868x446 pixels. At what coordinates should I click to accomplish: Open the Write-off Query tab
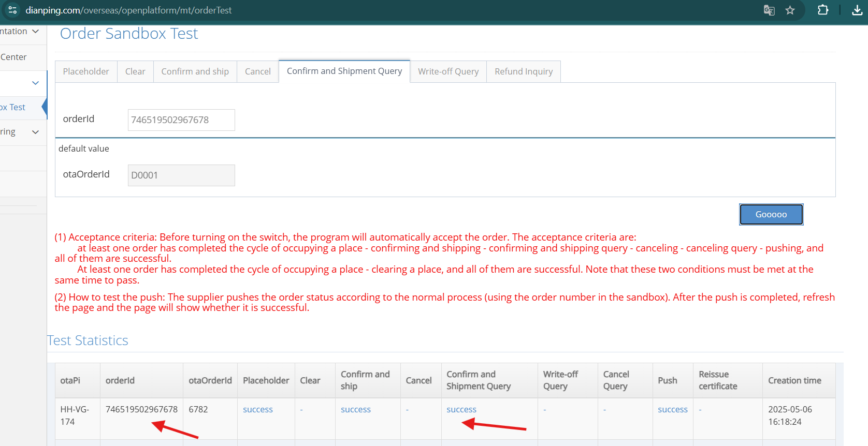(x=448, y=71)
